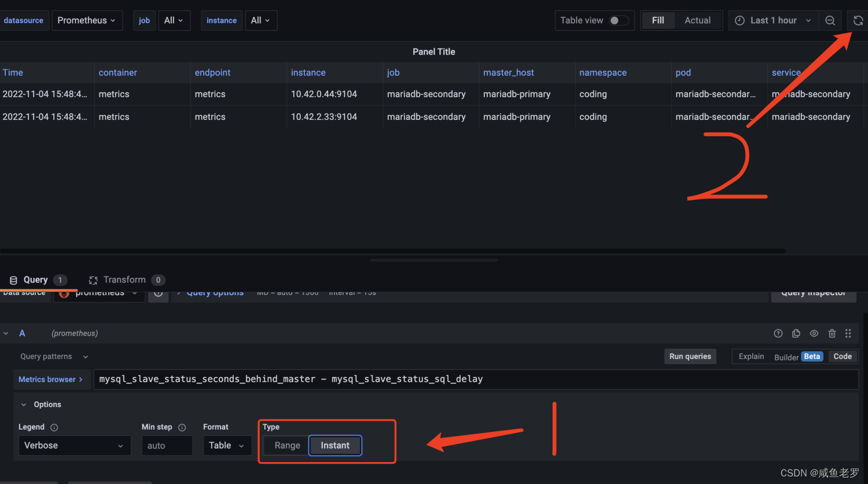Open the Prometheus datasource dropdown

point(87,20)
